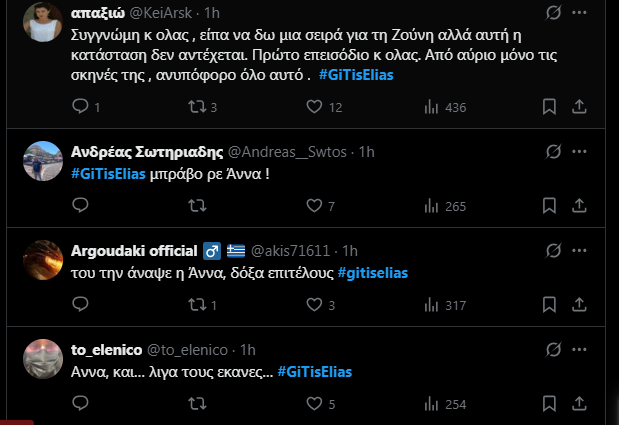Share απαξιώ's tweet via share icon

[579, 107]
